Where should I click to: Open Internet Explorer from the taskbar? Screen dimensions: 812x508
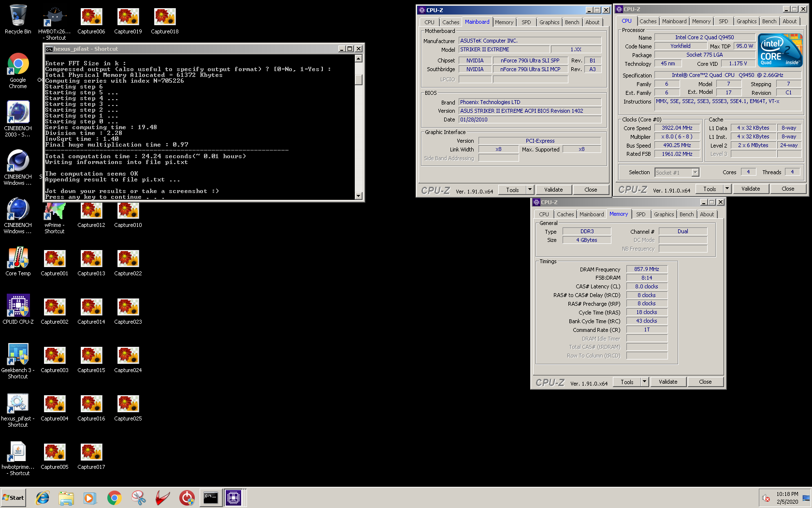click(x=43, y=497)
